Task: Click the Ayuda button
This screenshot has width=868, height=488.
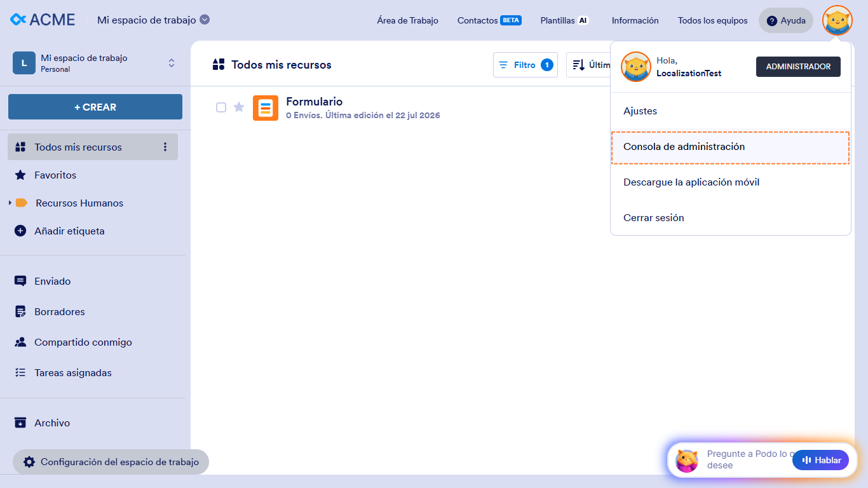Action: (786, 20)
